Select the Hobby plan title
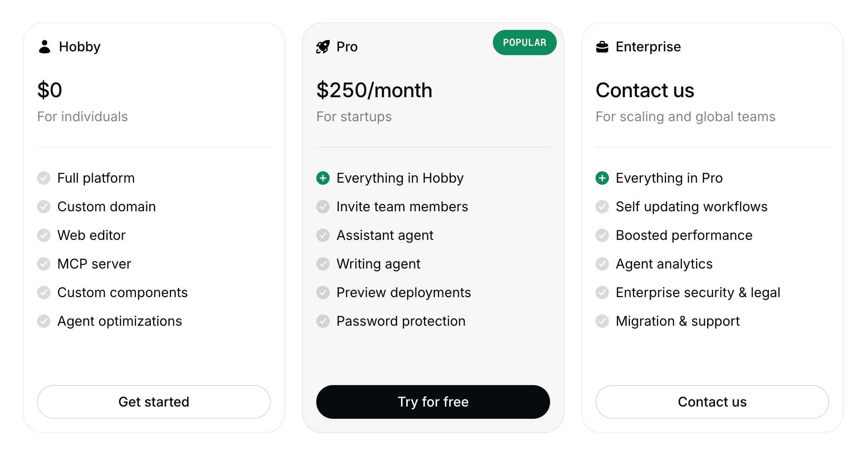The height and width of the screenshot is (452, 868). (79, 47)
